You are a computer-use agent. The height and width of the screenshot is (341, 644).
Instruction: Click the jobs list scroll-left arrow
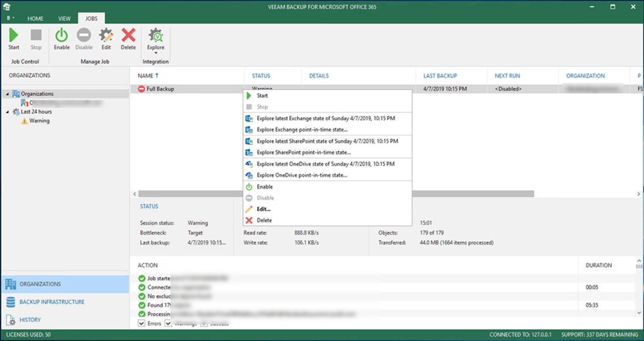tap(135, 194)
